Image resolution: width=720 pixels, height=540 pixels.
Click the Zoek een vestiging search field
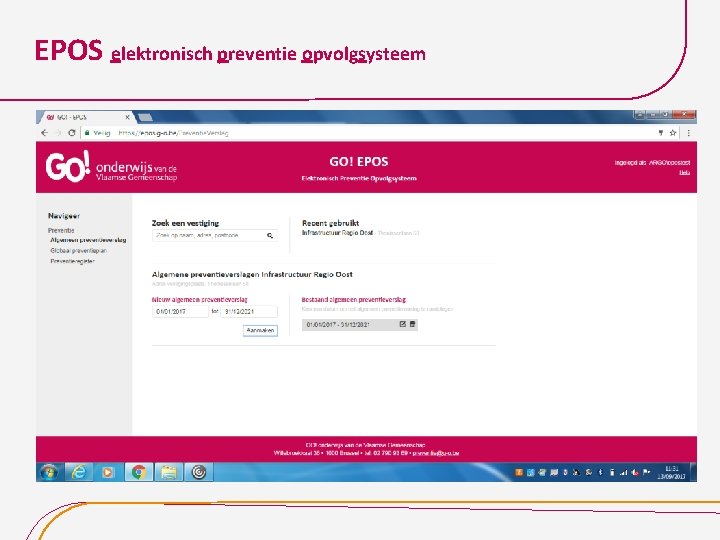pyautogui.click(x=214, y=236)
